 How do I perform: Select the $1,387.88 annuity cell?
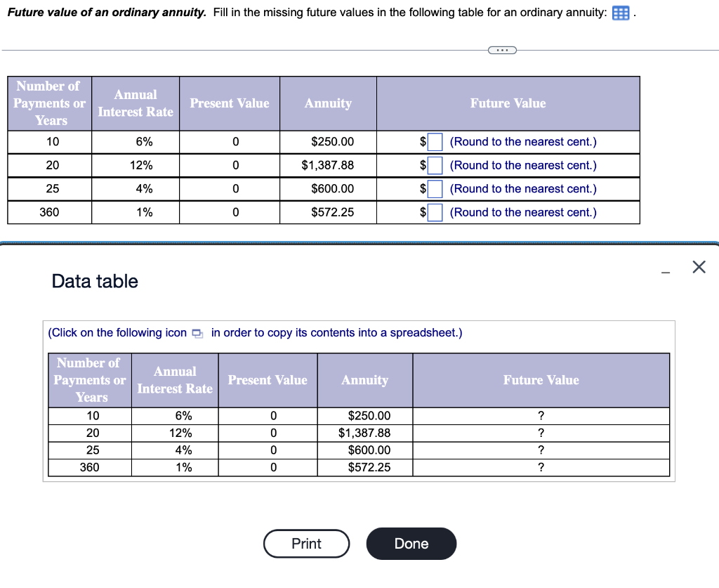(364, 433)
